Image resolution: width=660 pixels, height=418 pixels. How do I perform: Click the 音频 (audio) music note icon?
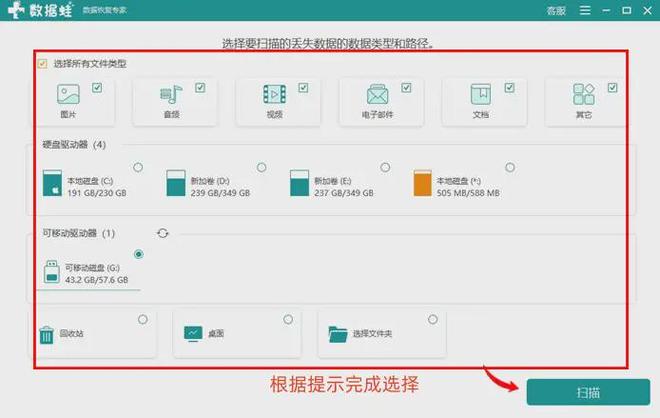point(171,95)
